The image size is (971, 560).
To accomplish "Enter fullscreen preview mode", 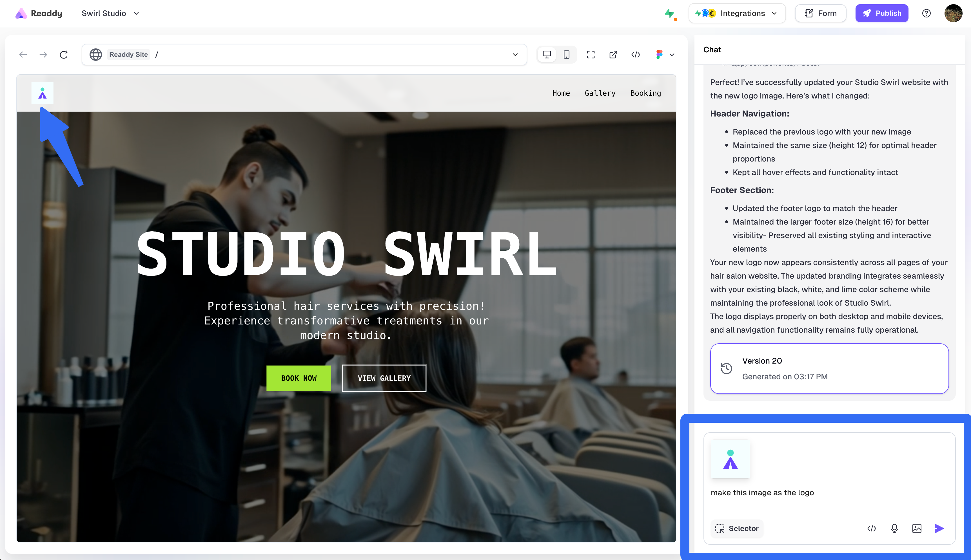I will (591, 55).
